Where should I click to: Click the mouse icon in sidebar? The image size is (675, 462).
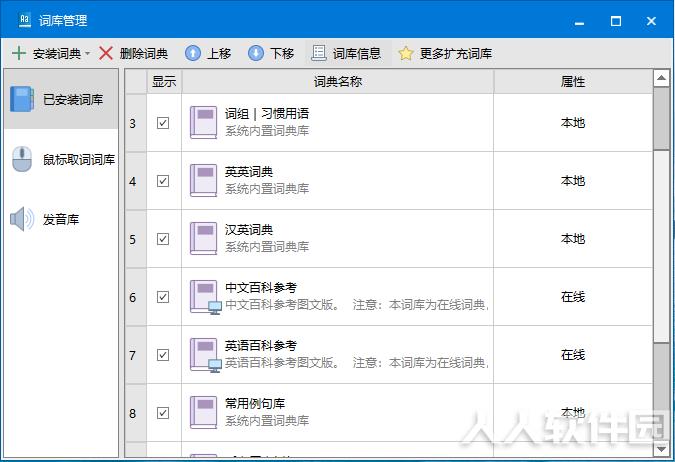point(22,159)
